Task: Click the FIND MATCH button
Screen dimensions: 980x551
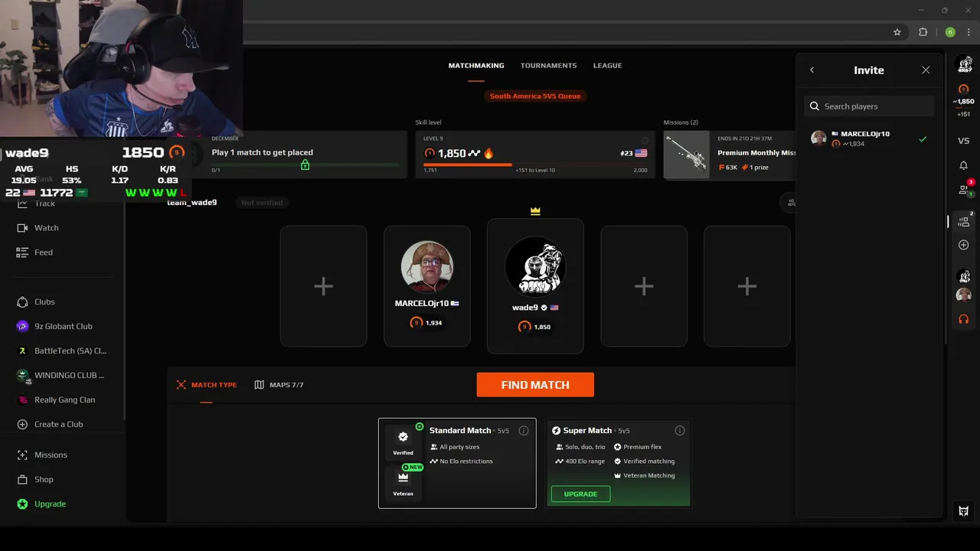Action: tap(535, 385)
